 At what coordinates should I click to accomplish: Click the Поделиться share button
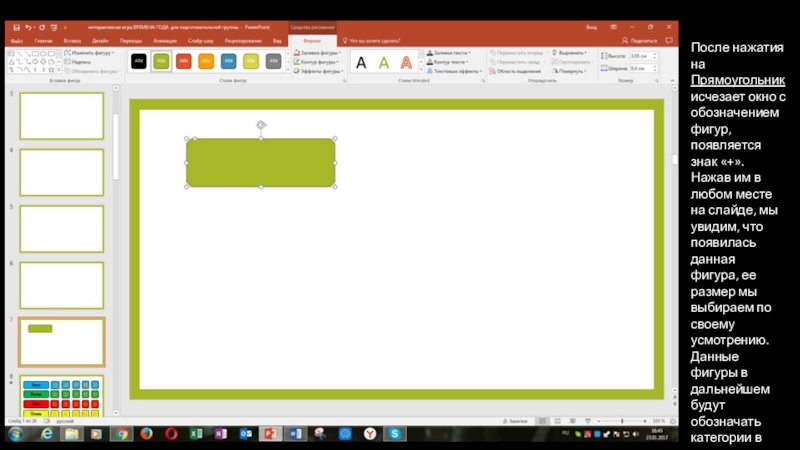coord(640,41)
